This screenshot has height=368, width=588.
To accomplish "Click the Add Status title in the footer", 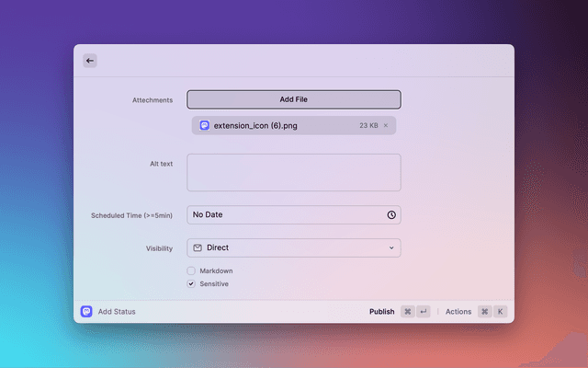I will pyautogui.click(x=117, y=312).
